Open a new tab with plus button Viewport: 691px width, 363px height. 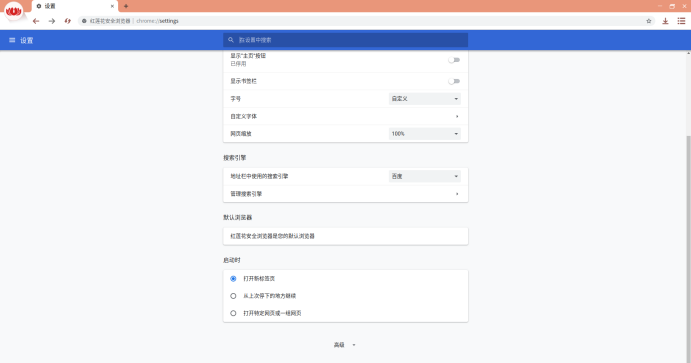point(126,6)
